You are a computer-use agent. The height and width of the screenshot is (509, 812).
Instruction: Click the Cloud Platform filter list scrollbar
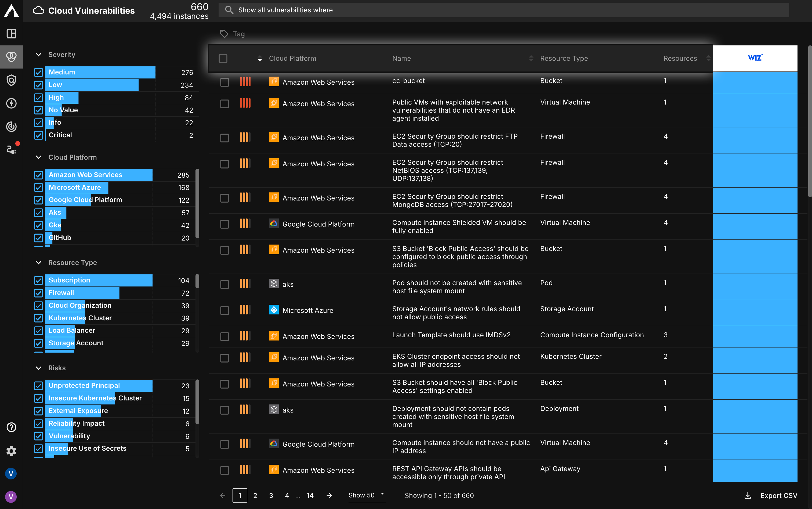[197, 204]
